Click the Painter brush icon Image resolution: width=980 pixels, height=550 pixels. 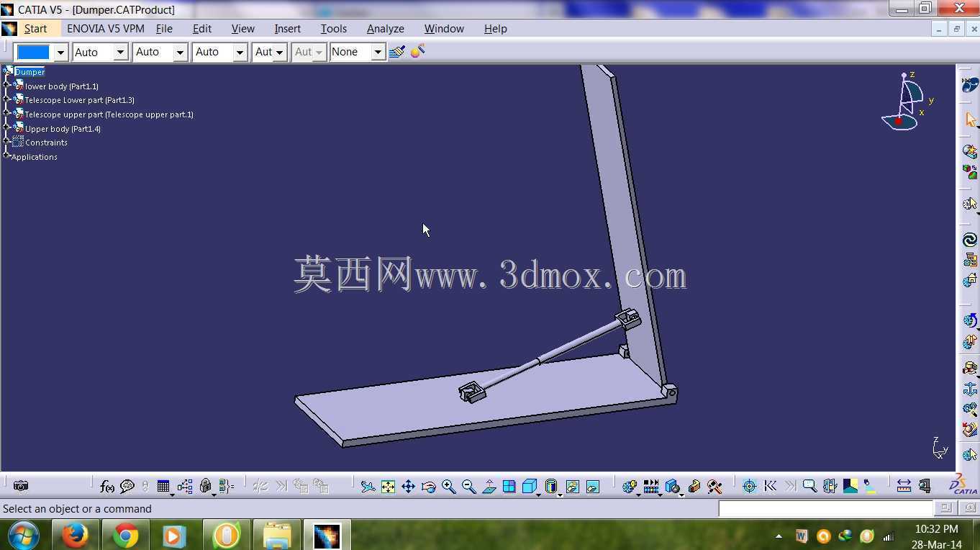[396, 52]
